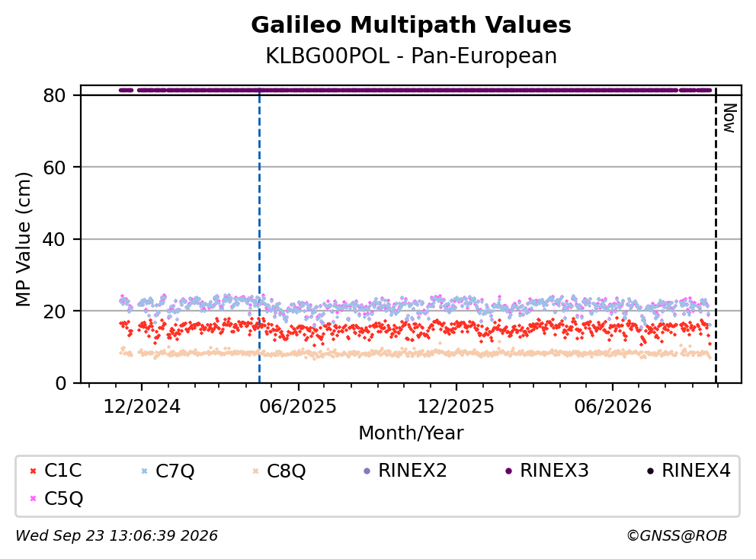The height and width of the screenshot is (559, 756).
Task: Click the RINEX4 dark legend dot
Action: pos(650,471)
